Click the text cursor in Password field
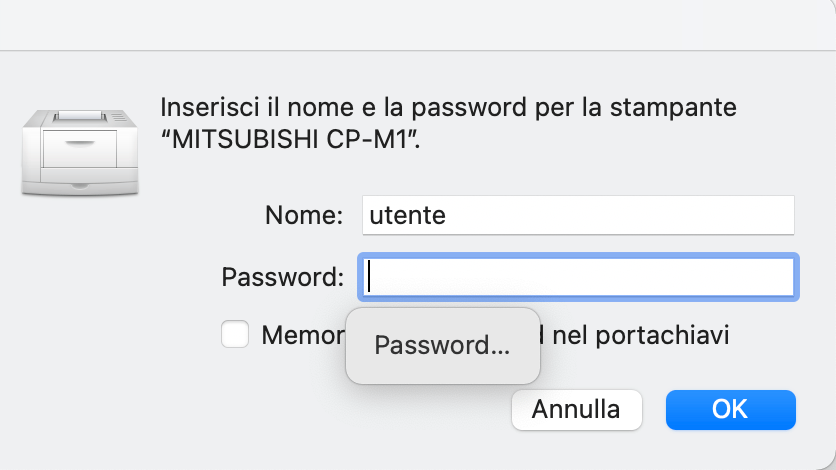836x470 pixels. tap(369, 276)
